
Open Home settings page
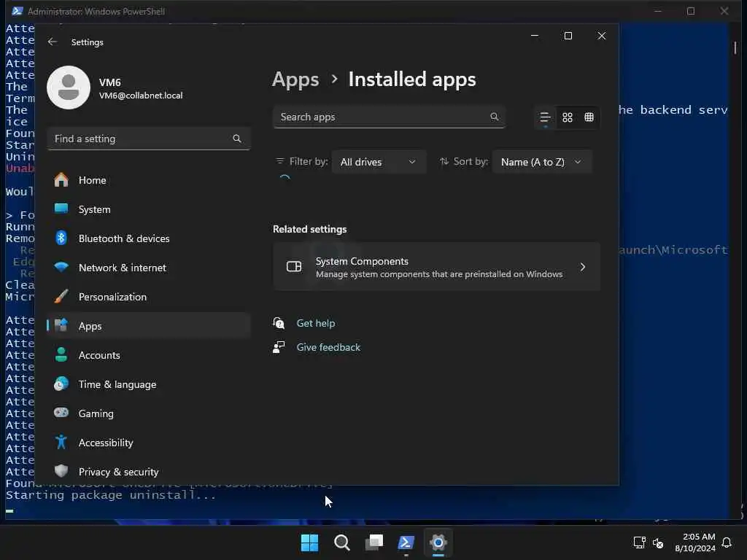(x=149, y=180)
